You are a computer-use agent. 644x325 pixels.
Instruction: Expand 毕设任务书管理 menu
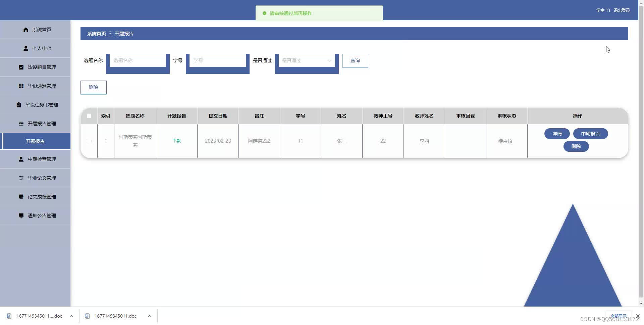pos(35,105)
